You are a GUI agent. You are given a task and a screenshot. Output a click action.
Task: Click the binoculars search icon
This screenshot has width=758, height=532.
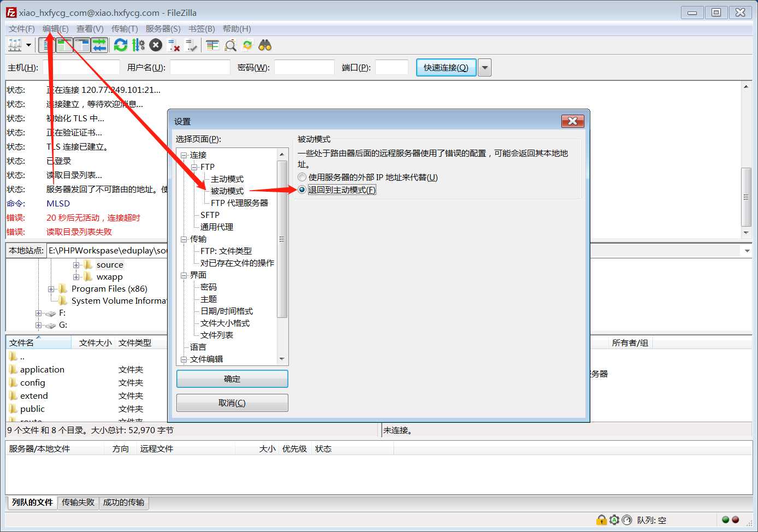coord(265,45)
